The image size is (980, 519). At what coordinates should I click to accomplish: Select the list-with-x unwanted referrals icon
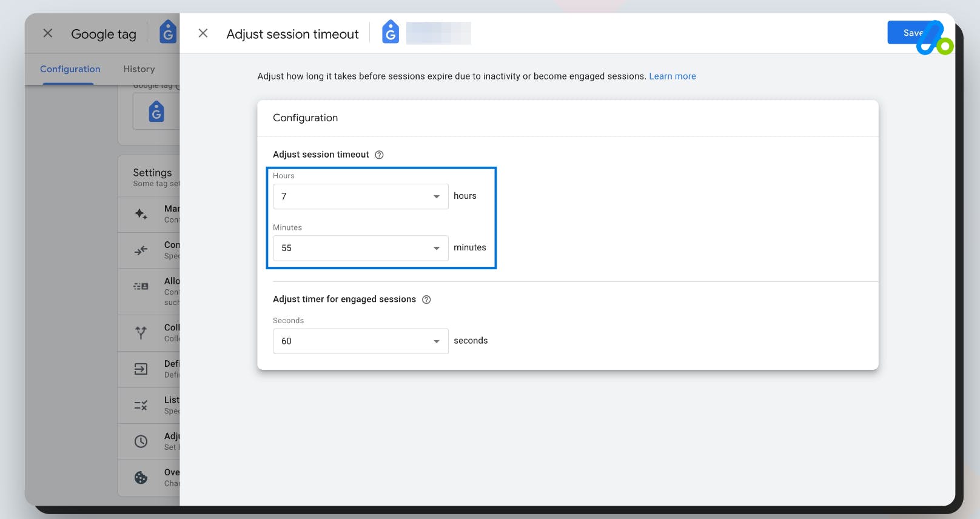click(140, 405)
